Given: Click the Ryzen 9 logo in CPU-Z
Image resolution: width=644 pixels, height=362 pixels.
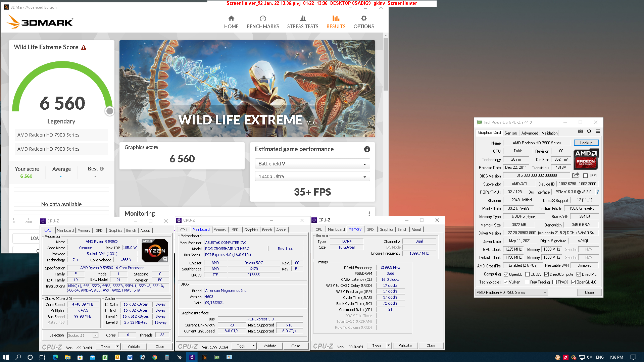Looking at the screenshot, I should click(155, 251).
